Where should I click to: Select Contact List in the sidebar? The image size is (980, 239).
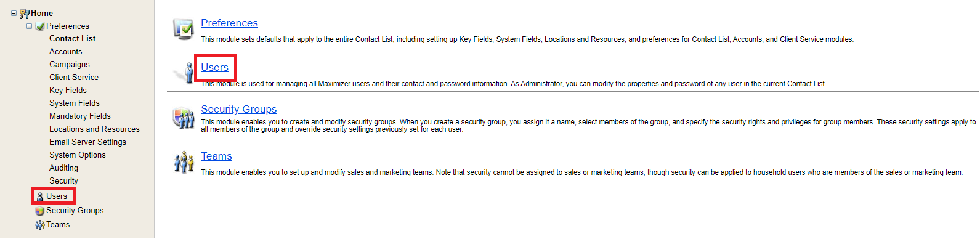click(72, 39)
